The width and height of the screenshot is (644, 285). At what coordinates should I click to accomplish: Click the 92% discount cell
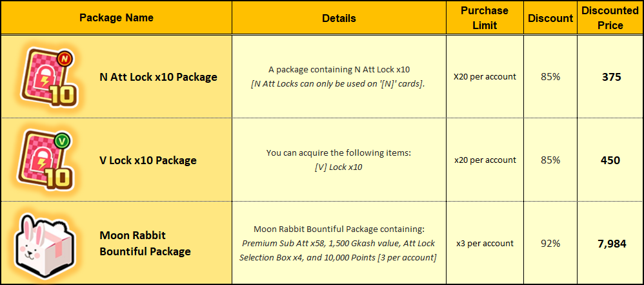(550, 244)
